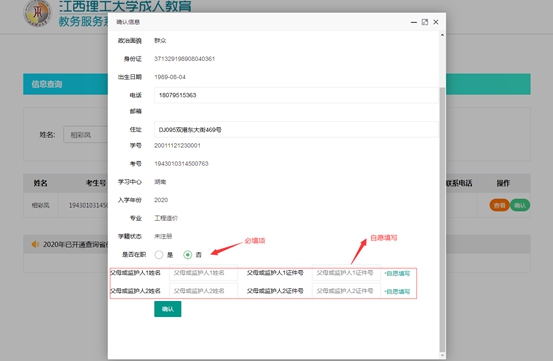The height and width of the screenshot is (361, 553).
Task: Click the 信息查询 header tab
Action: click(47, 84)
